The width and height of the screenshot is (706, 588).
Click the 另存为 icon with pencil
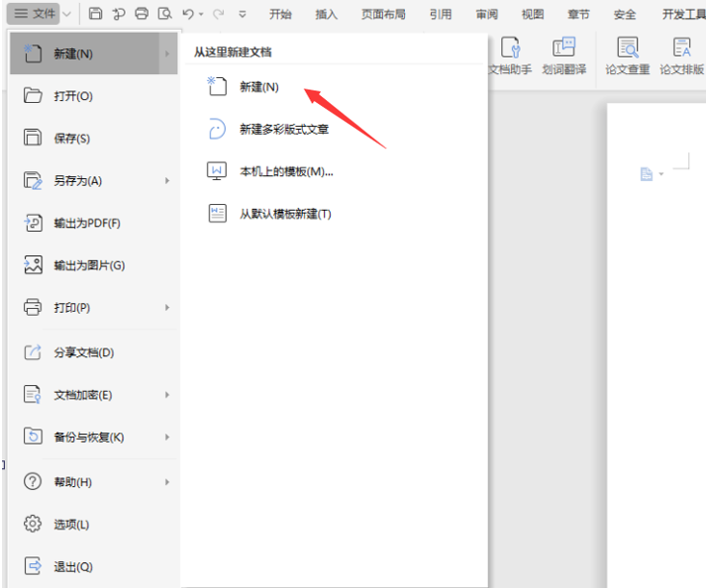point(33,180)
